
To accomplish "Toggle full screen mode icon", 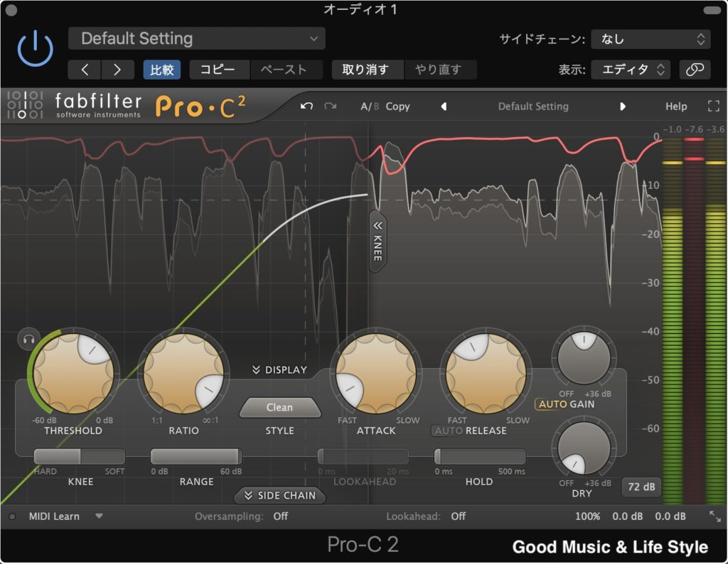I will pos(714,107).
